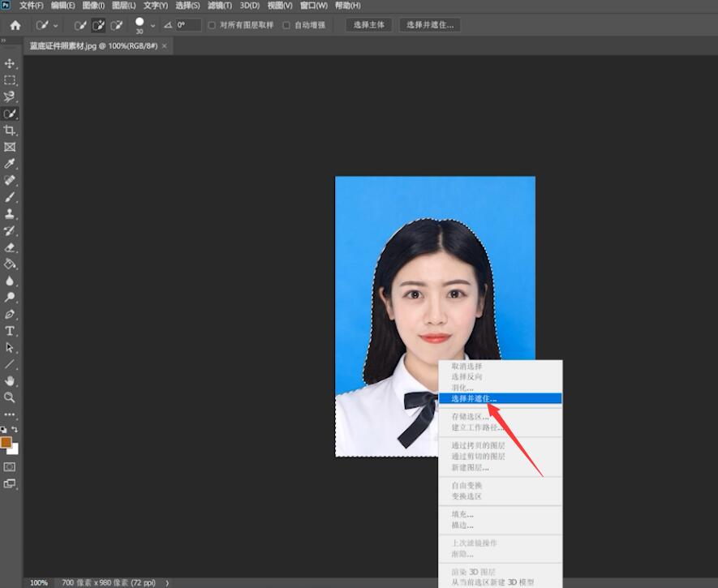The height and width of the screenshot is (588, 718).
Task: Select the Paint Bucket tool
Action: [x=10, y=264]
